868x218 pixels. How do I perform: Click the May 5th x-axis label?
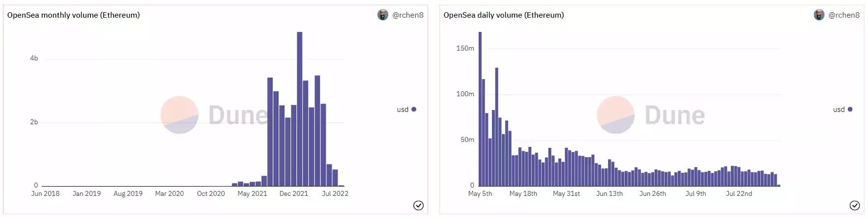tap(480, 193)
